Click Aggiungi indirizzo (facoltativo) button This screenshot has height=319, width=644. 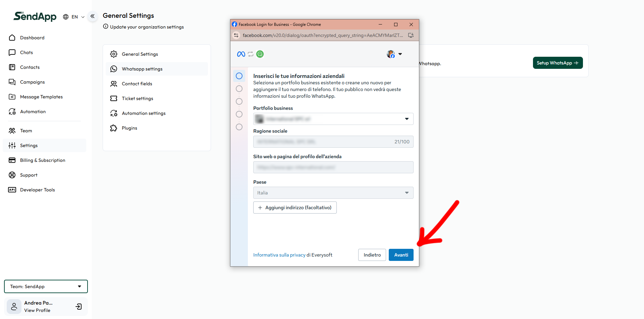click(295, 208)
